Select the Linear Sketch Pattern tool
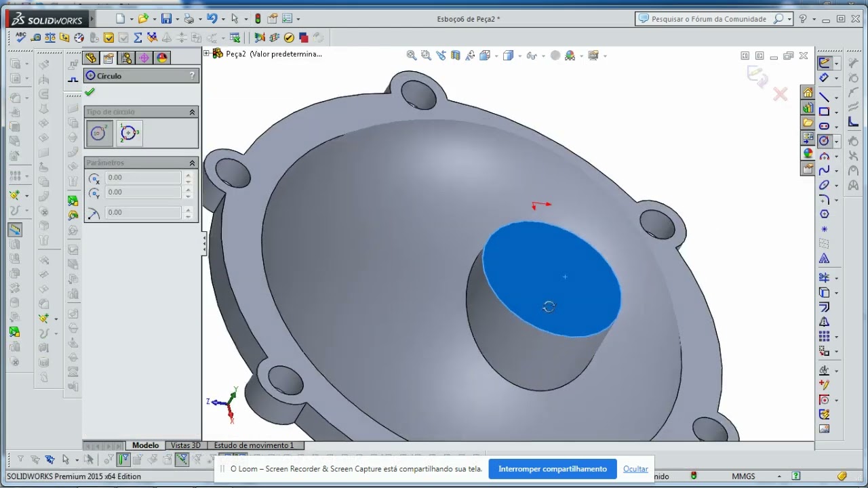 pos(824,337)
